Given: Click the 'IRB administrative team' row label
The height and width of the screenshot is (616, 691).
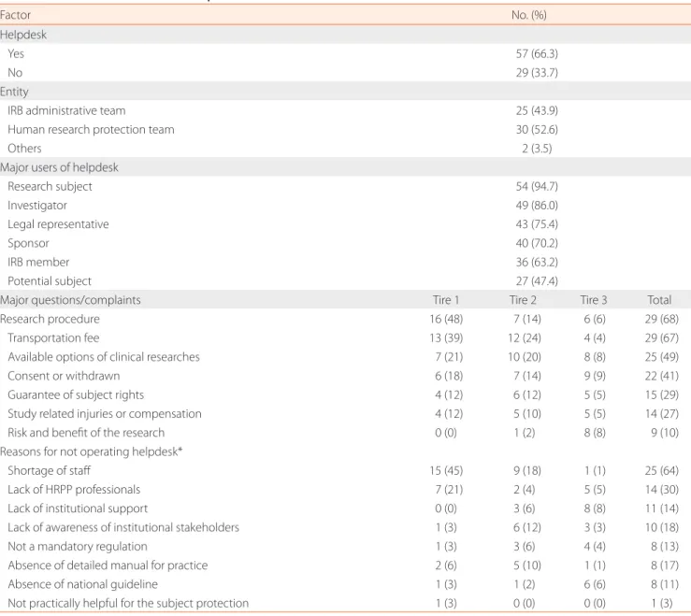Looking at the screenshot, I should point(66,110).
